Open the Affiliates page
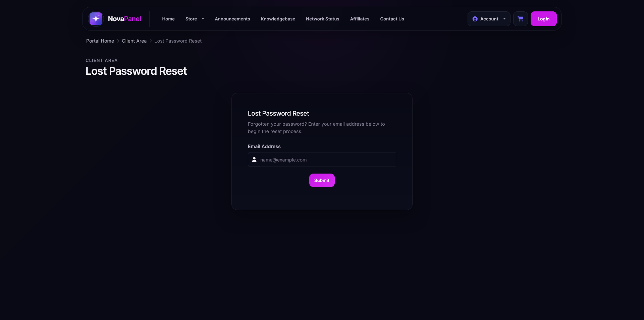Image resolution: width=644 pixels, height=320 pixels. tap(360, 19)
